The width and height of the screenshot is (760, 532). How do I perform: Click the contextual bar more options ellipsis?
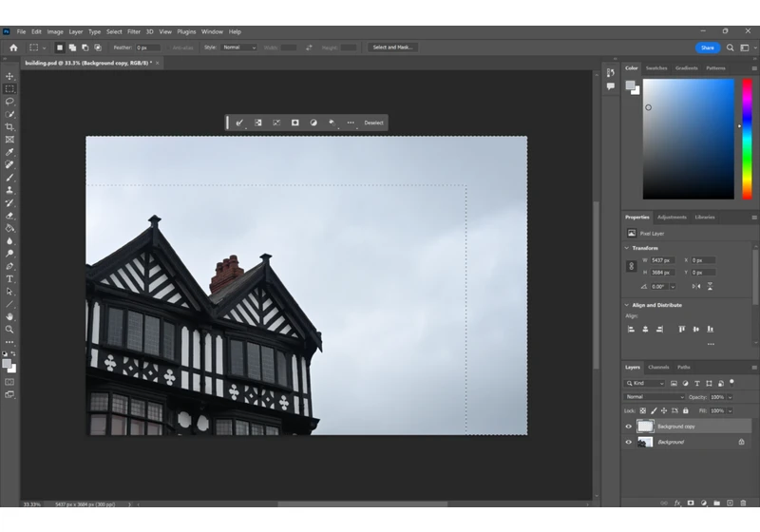tap(351, 123)
